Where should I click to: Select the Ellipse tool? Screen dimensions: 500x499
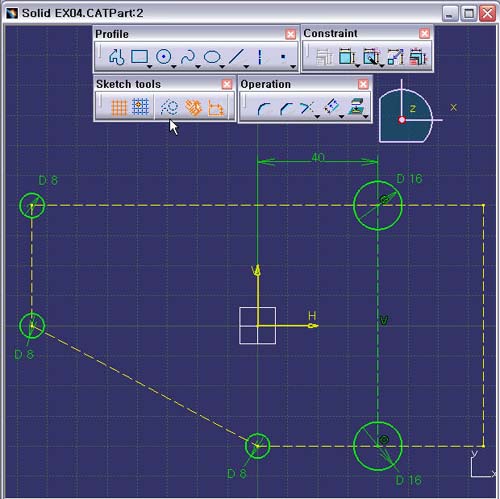point(212,57)
